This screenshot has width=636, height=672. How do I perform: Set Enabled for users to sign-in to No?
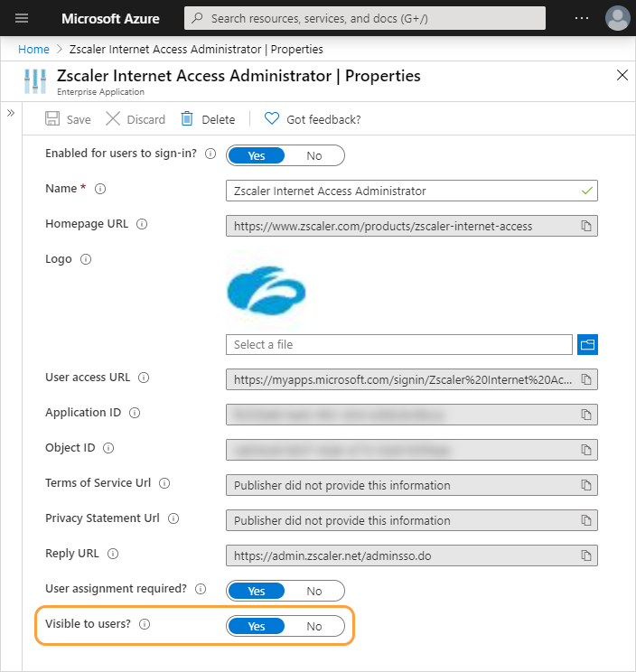314,155
